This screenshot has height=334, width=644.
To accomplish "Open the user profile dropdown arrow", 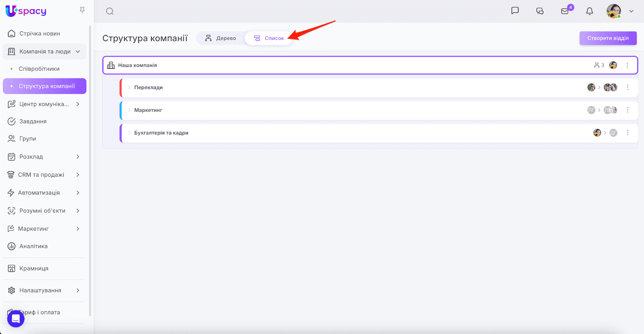I will point(632,11).
